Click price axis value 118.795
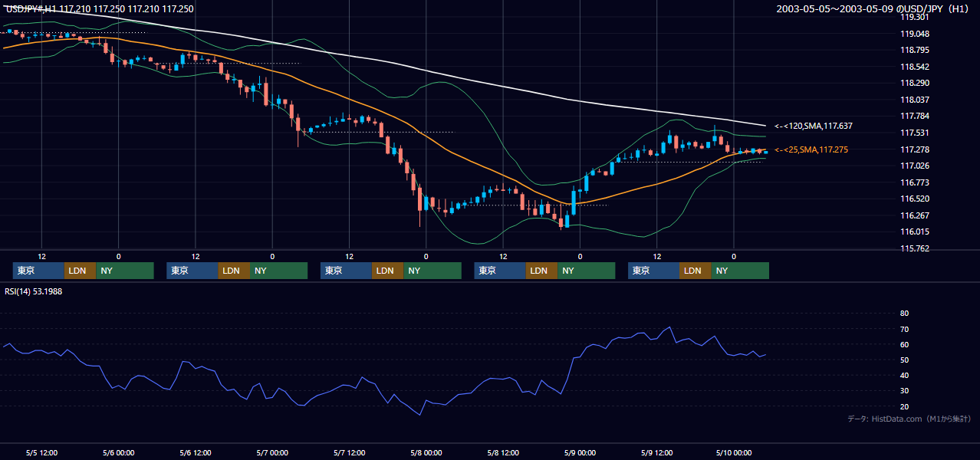Screen dimensions: 980x460 point(913,50)
